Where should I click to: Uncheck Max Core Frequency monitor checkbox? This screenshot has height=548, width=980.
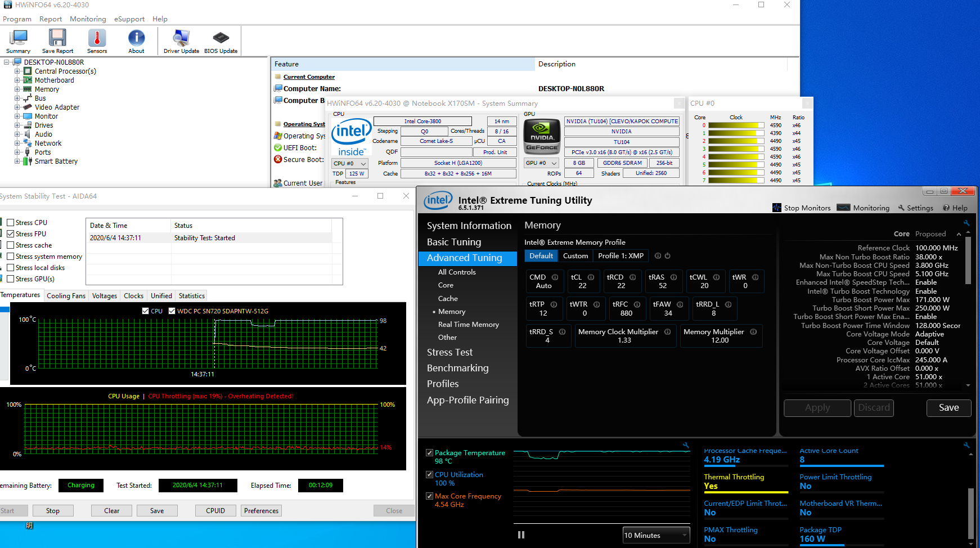[x=429, y=496]
